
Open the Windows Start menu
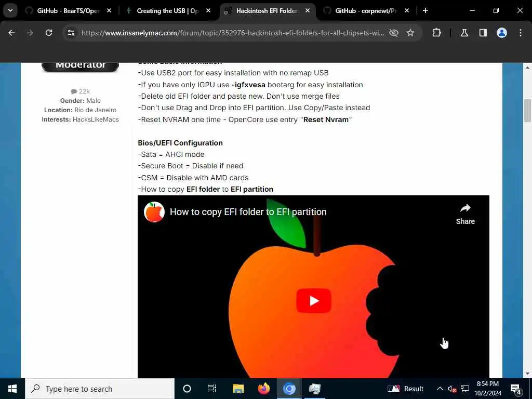(x=12, y=389)
